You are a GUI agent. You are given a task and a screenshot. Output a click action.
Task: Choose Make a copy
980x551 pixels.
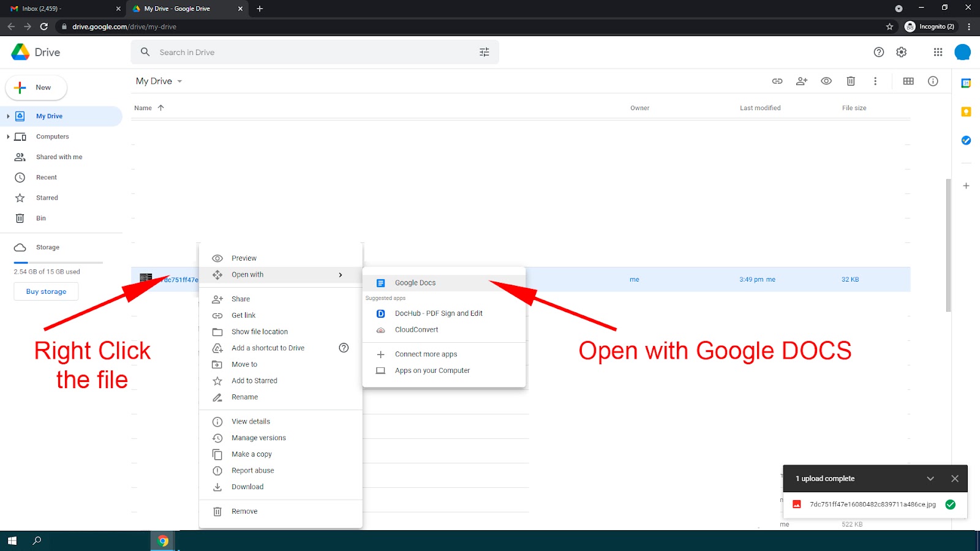(281, 454)
